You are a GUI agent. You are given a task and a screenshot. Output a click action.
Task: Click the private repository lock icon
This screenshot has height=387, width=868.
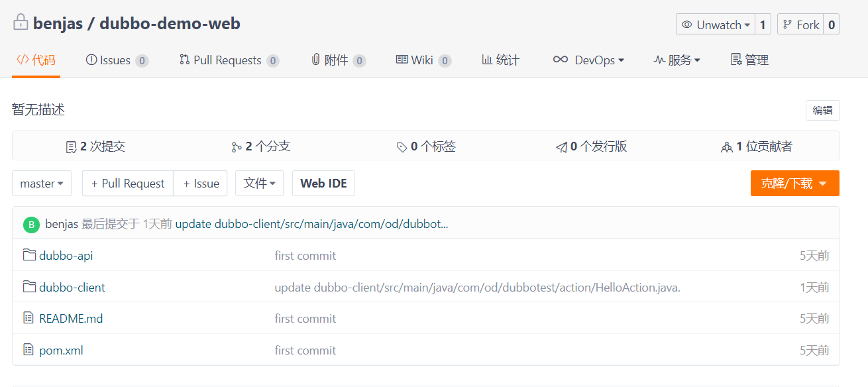[x=21, y=23]
